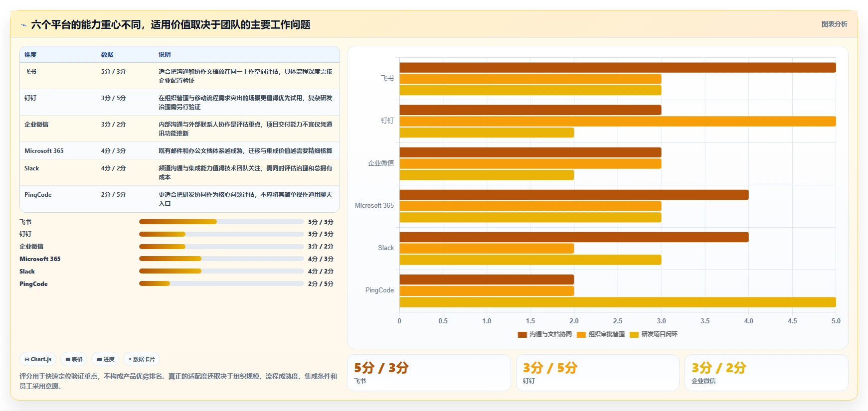Click the 钉钉 progress bar

pos(221,234)
